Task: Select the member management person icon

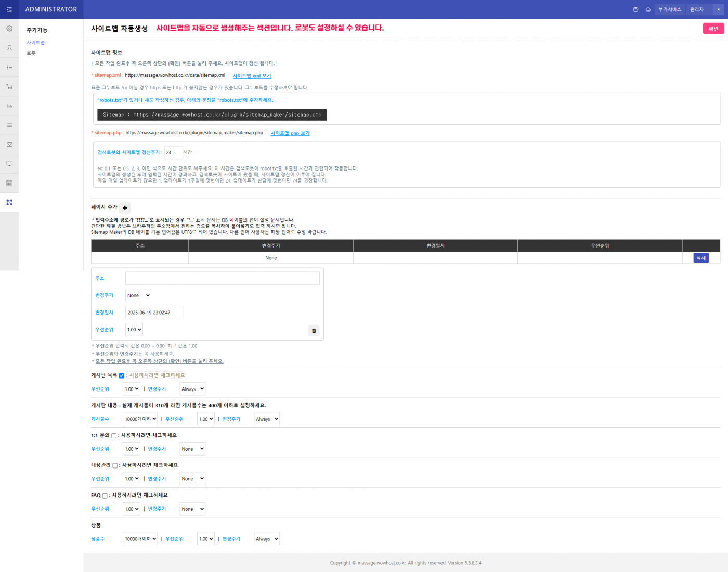Action: point(9,47)
